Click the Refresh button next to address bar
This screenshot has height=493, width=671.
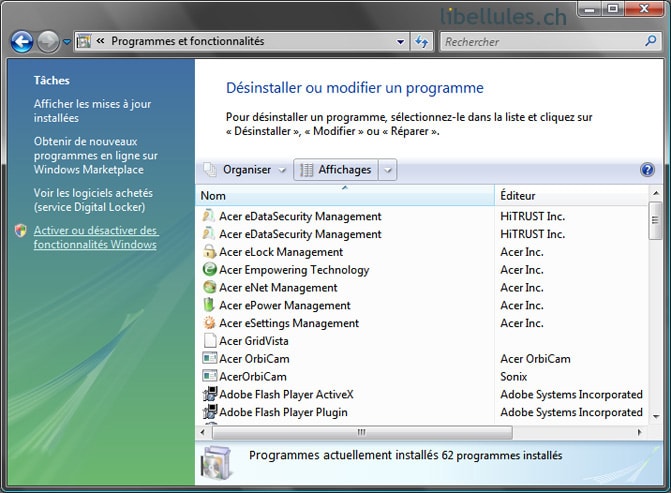point(422,42)
